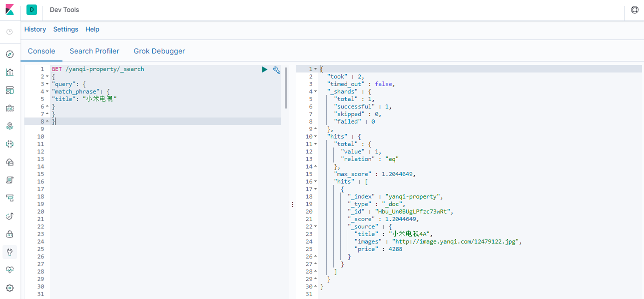Open the History link
644x299 pixels.
tap(35, 29)
